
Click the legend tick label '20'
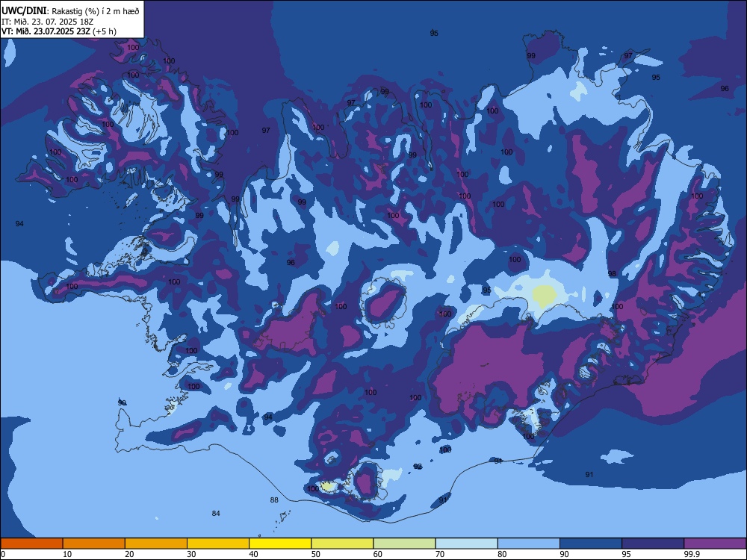(x=129, y=554)
